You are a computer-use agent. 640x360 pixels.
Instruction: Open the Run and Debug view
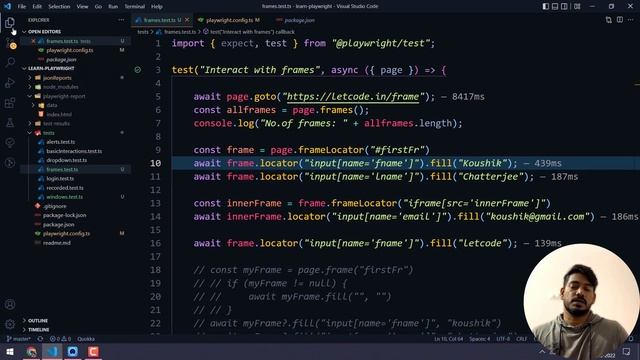(10, 82)
